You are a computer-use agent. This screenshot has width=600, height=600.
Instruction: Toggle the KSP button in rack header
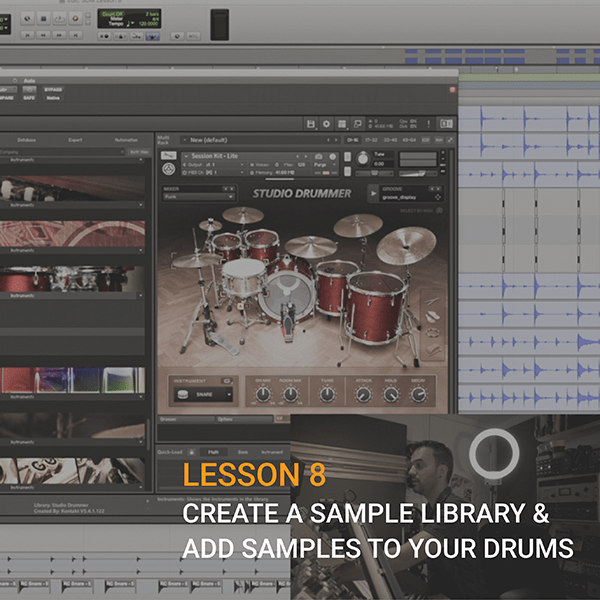[x=425, y=140]
